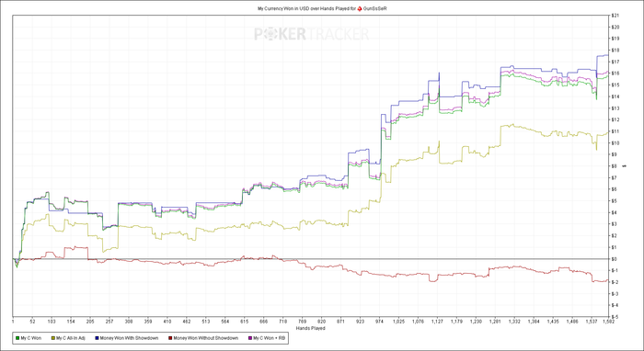Click the 1,332 tick on the hands axis
Screen dimensions: 644x351
(x=514, y=323)
